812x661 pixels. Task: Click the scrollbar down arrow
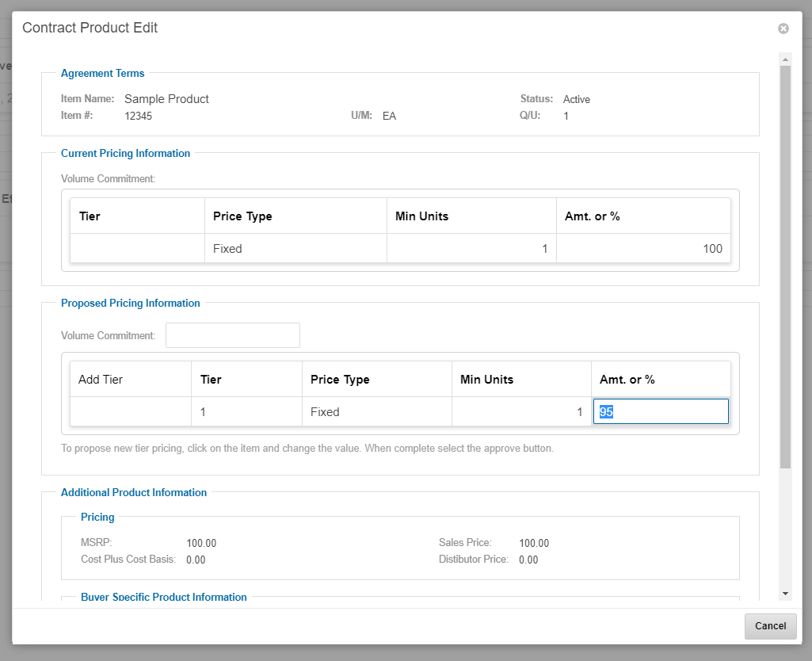click(x=785, y=593)
